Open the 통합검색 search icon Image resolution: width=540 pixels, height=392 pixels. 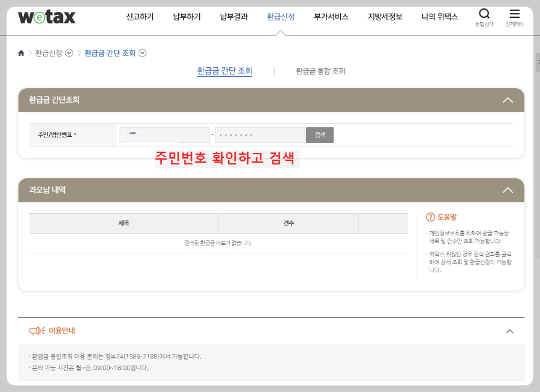coord(484,14)
